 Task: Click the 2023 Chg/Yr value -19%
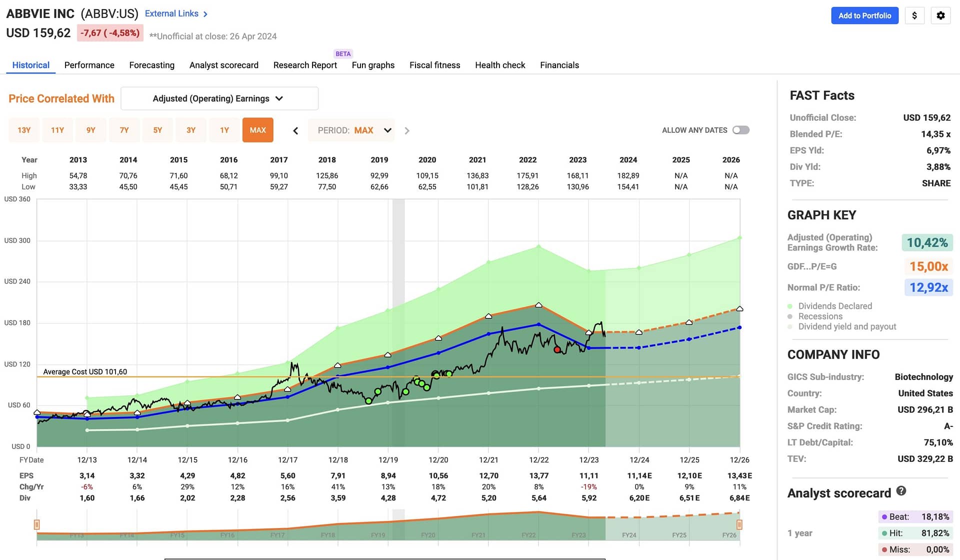(589, 487)
